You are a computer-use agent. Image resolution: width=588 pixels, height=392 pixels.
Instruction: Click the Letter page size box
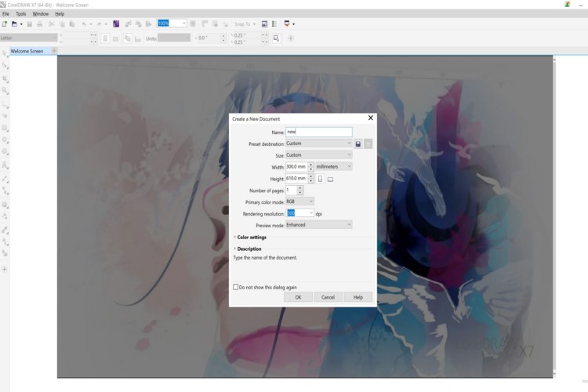[28, 38]
